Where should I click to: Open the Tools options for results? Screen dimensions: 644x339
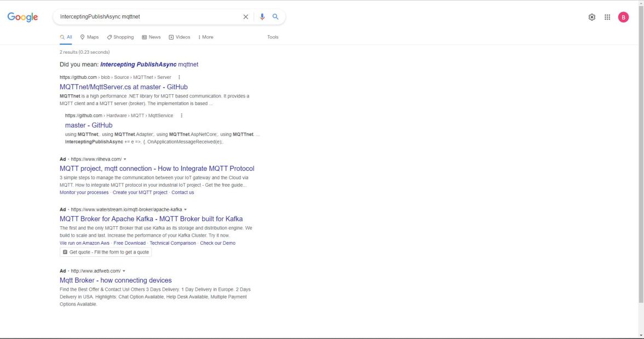click(272, 37)
